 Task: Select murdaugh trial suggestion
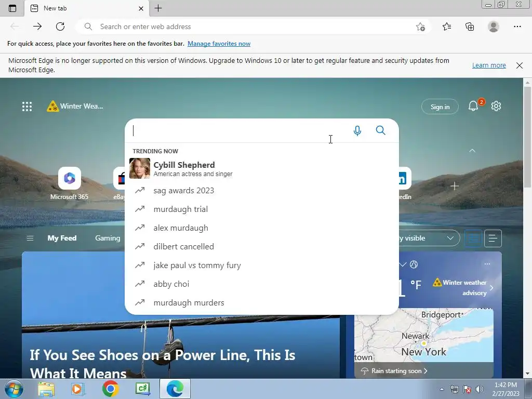[x=262, y=209]
